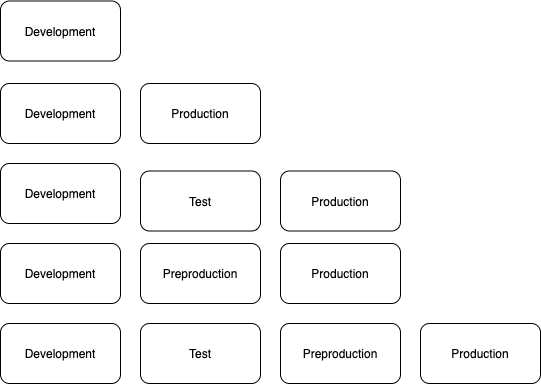Click Preproduction box in the four-stage row
This screenshot has width=541, height=384.
pos(341,354)
